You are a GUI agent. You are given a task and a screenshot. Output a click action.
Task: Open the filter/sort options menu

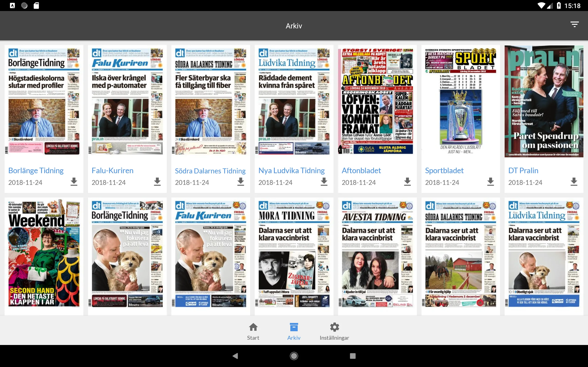pos(574,25)
